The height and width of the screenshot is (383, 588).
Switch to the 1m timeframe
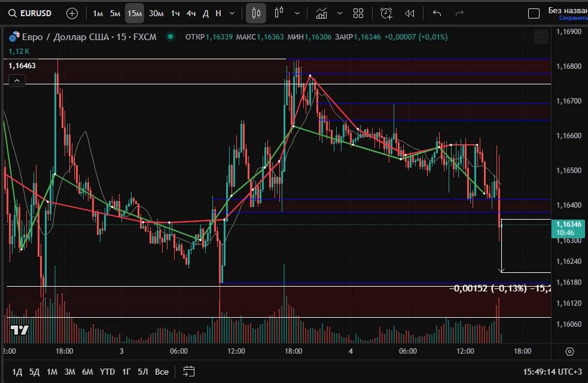98,13
